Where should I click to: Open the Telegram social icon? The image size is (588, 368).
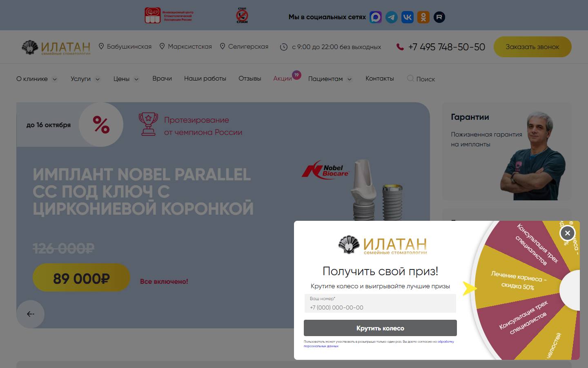(392, 17)
